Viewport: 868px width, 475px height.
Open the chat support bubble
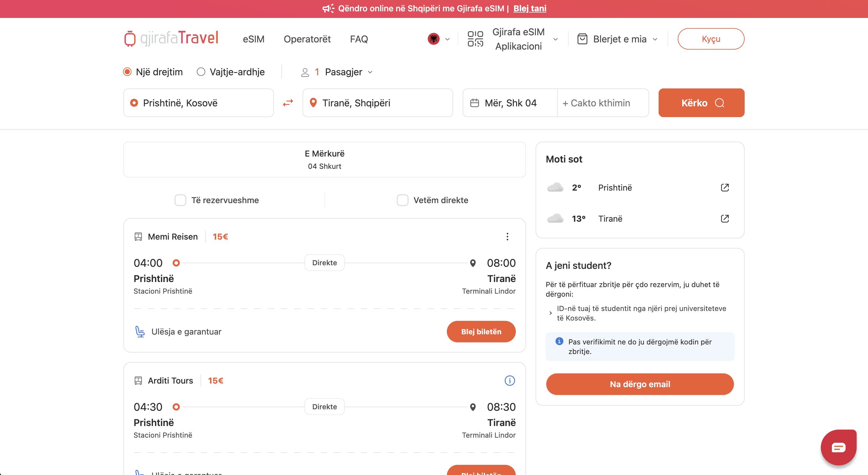[838, 447]
